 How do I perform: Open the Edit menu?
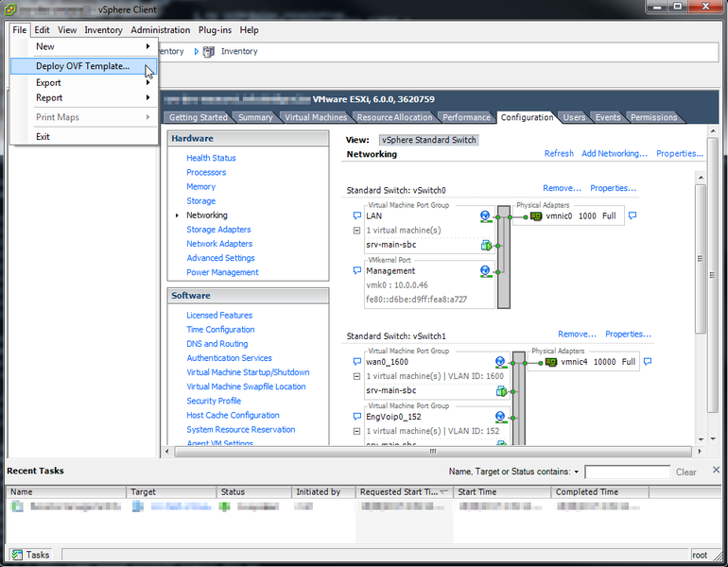[42, 30]
